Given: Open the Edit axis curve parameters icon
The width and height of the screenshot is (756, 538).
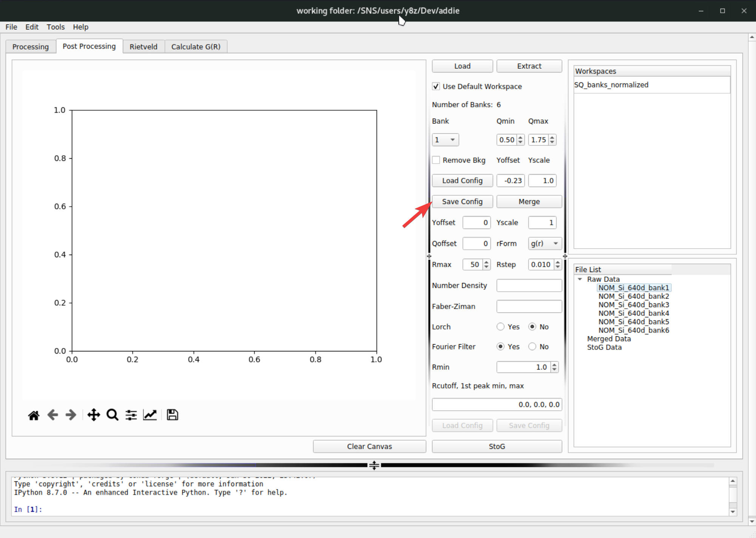Looking at the screenshot, I should pyautogui.click(x=150, y=415).
